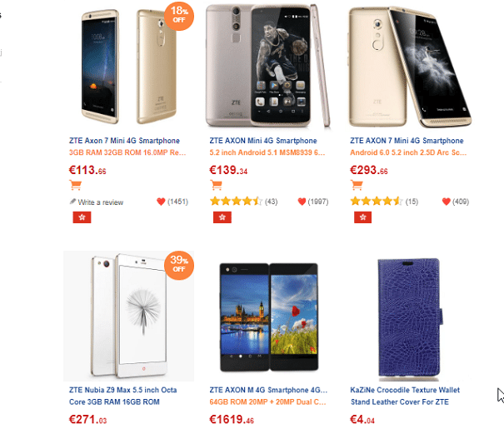Click the gold ZTE Axon 7 Mini thumbnail with 18% off

(x=128, y=66)
